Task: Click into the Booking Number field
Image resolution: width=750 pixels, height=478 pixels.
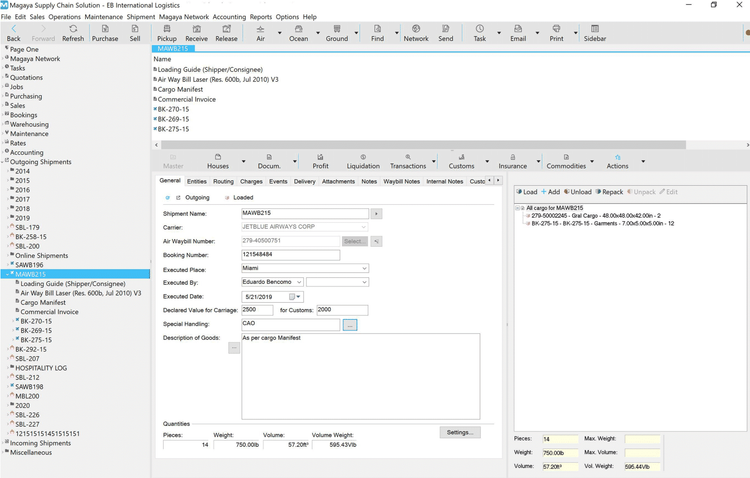Action: pyautogui.click(x=290, y=255)
